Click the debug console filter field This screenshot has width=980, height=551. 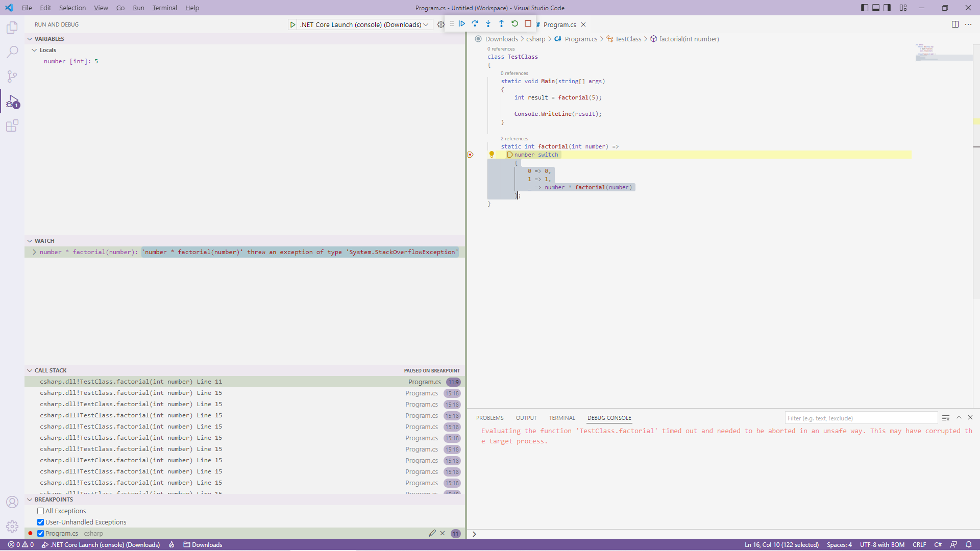(x=861, y=418)
